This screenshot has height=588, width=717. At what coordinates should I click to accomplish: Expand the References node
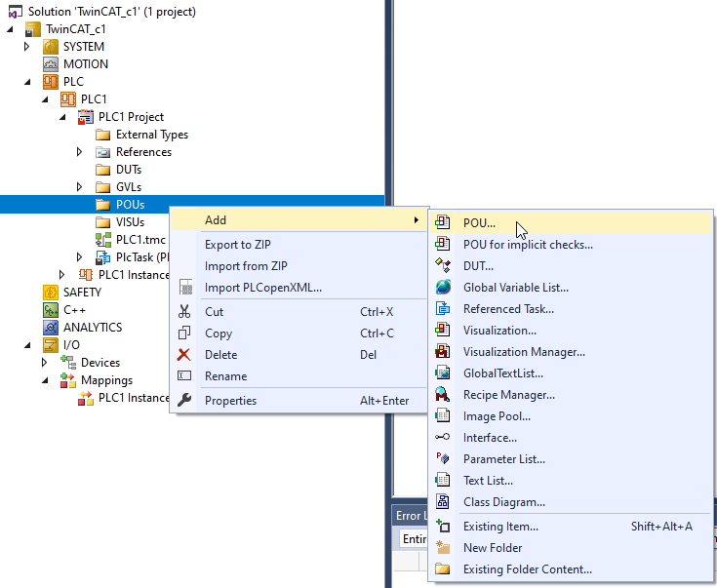pos(80,152)
